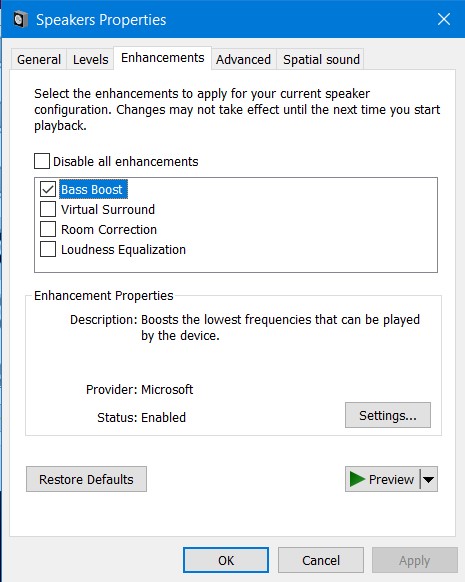The image size is (465, 582).
Task: Tick Disable all enhancements checkbox
Action: (x=42, y=161)
